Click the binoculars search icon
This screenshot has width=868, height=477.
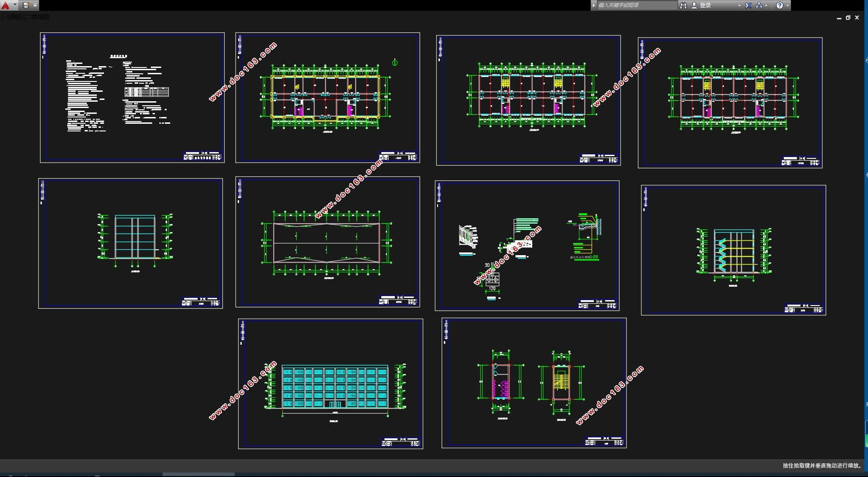click(683, 5)
